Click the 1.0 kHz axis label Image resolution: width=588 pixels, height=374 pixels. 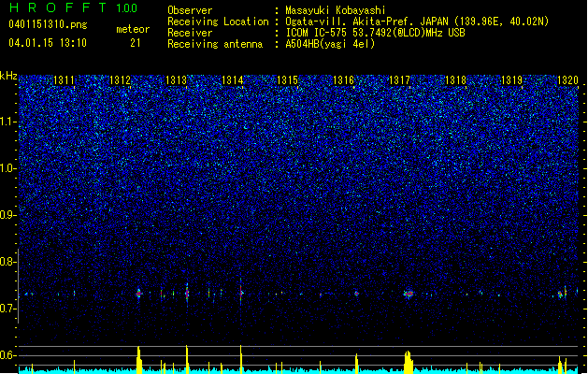(7, 168)
